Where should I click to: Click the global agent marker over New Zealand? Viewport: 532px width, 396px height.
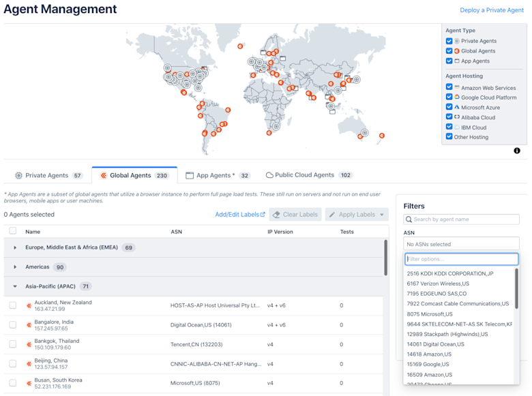(382, 136)
